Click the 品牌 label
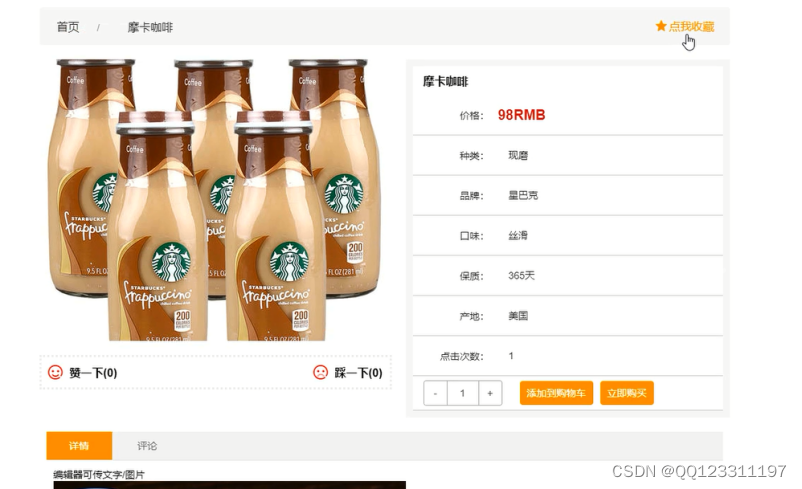This screenshot has width=802, height=489. point(472,195)
